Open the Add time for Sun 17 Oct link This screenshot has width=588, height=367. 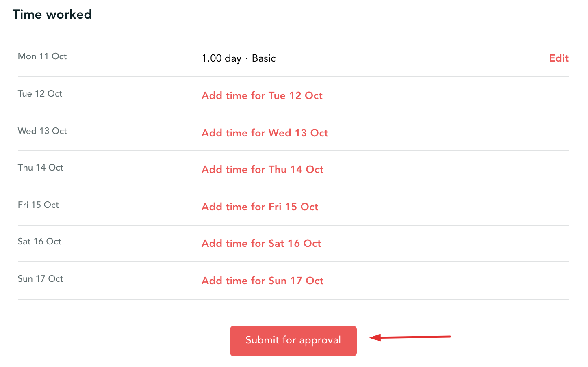pos(263,281)
